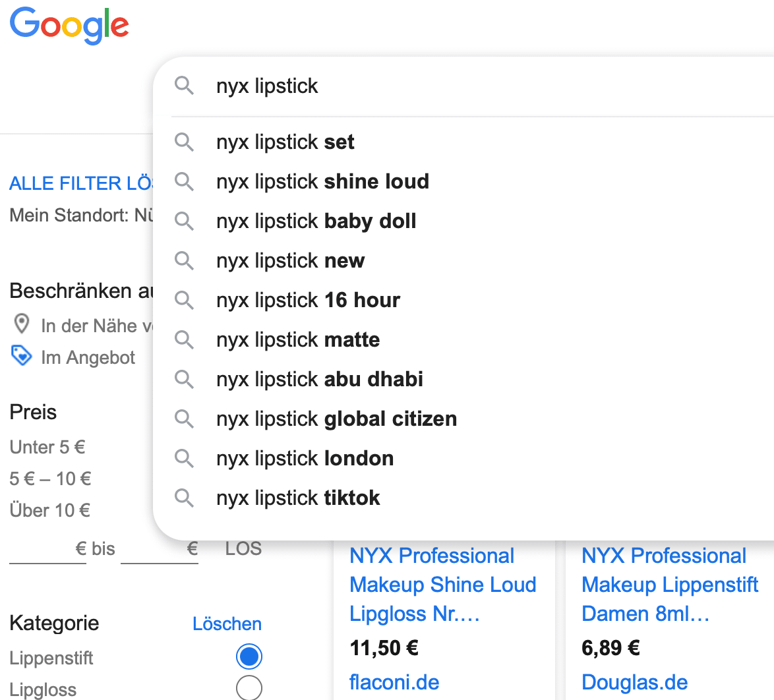The height and width of the screenshot is (700, 774).
Task: Pick the 'nyx lipstick global citizen' suggestion
Action: click(336, 419)
